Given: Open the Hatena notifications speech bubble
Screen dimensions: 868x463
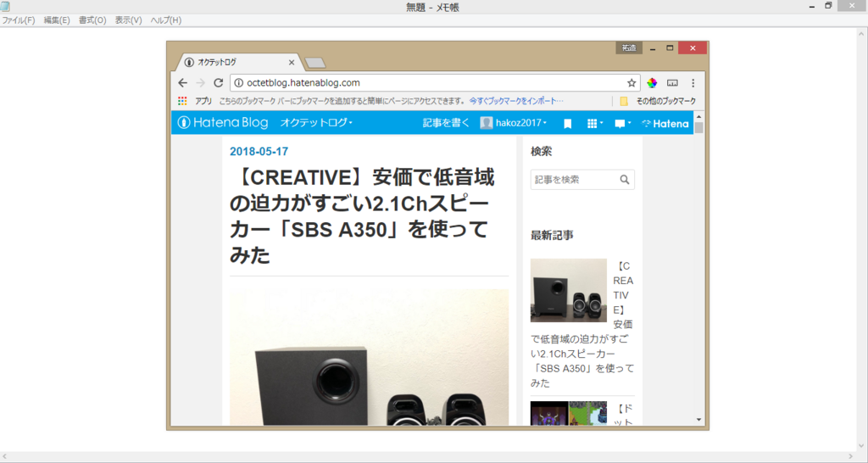Looking at the screenshot, I should (x=623, y=124).
